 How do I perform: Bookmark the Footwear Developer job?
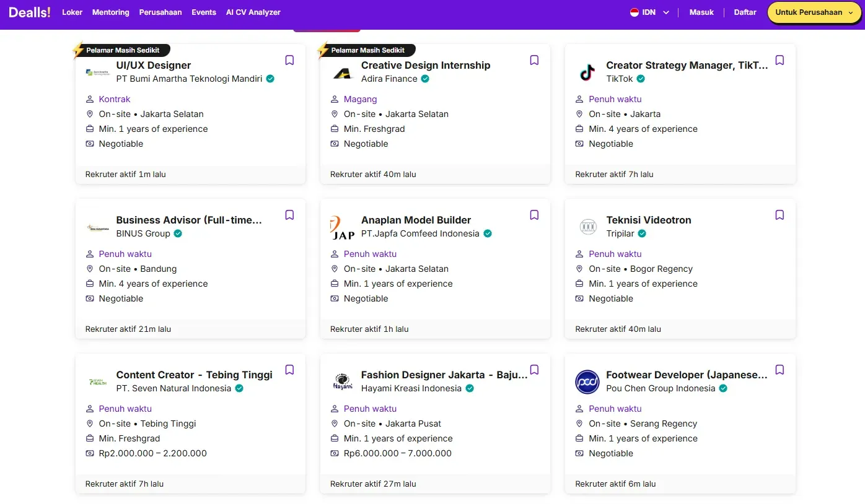[x=779, y=370]
